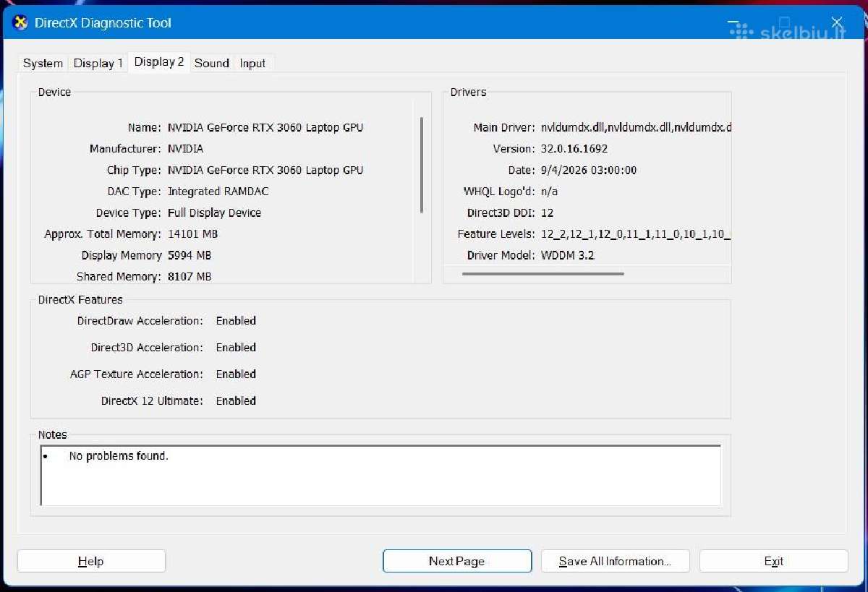Click the DirectX icon in title bar
Image resolution: width=868 pixels, height=592 pixels.
click(20, 23)
